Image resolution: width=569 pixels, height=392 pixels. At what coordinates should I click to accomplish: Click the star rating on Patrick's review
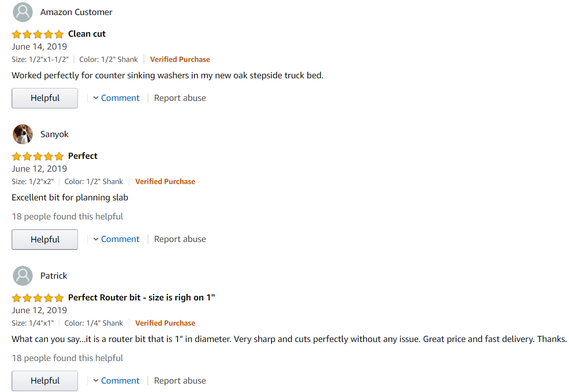pyautogui.click(x=38, y=298)
